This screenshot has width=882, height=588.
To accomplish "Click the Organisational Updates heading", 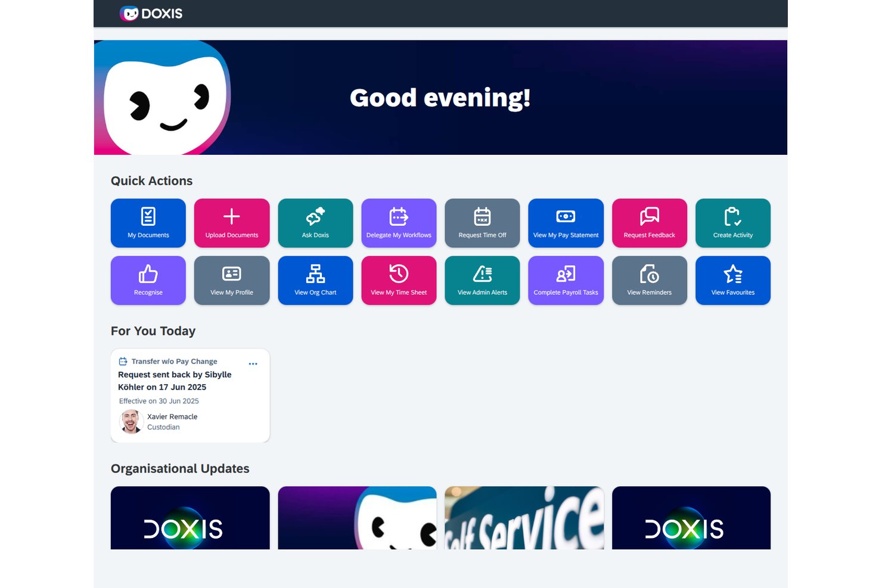I will 180,468.
